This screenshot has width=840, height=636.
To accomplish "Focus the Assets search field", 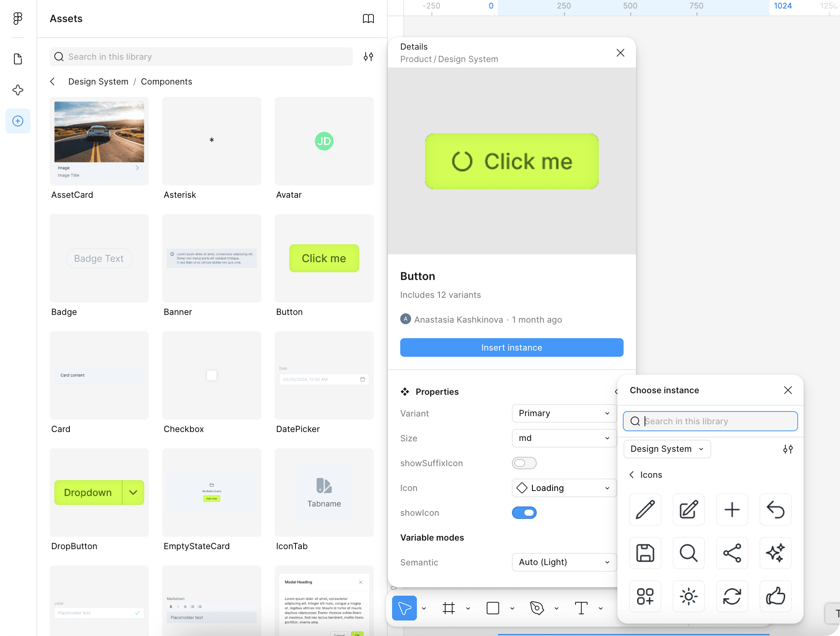I will (x=201, y=57).
